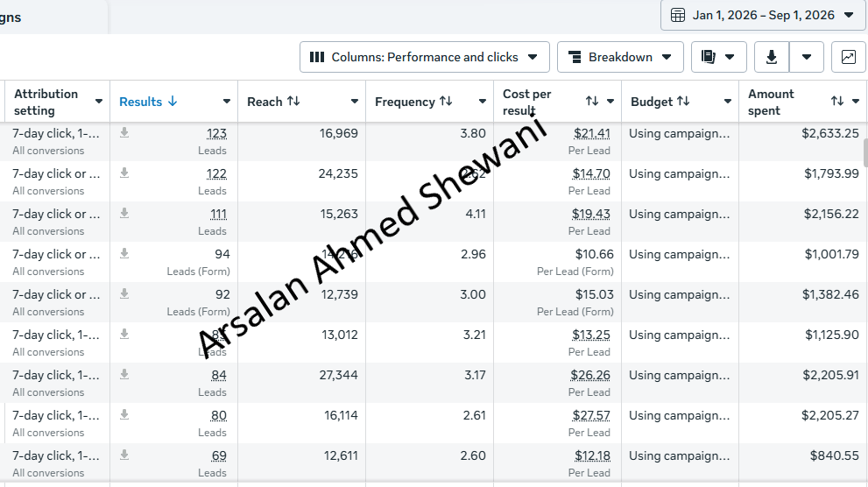The height and width of the screenshot is (487, 868).
Task: Click the $13.25 cost per lead value
Action: pyautogui.click(x=591, y=335)
